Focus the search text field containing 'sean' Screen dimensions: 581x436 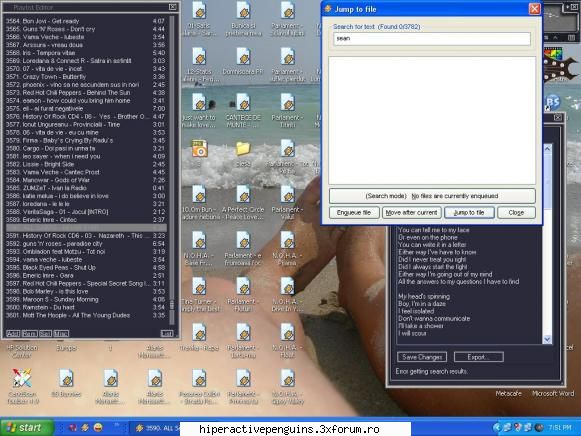432,39
